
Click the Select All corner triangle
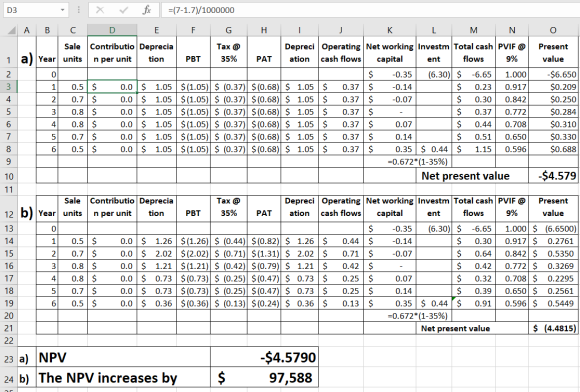click(11, 30)
